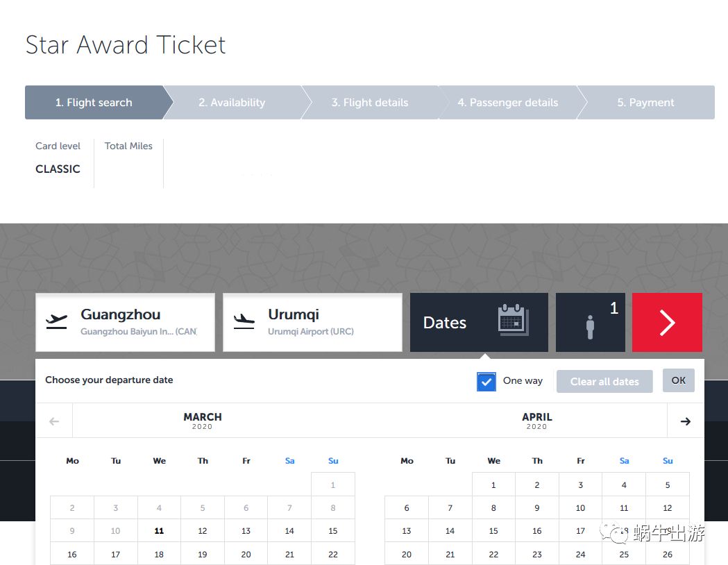Click the calendar icon in Dates box
Image resolution: width=728 pixels, height=565 pixels.
point(513,321)
